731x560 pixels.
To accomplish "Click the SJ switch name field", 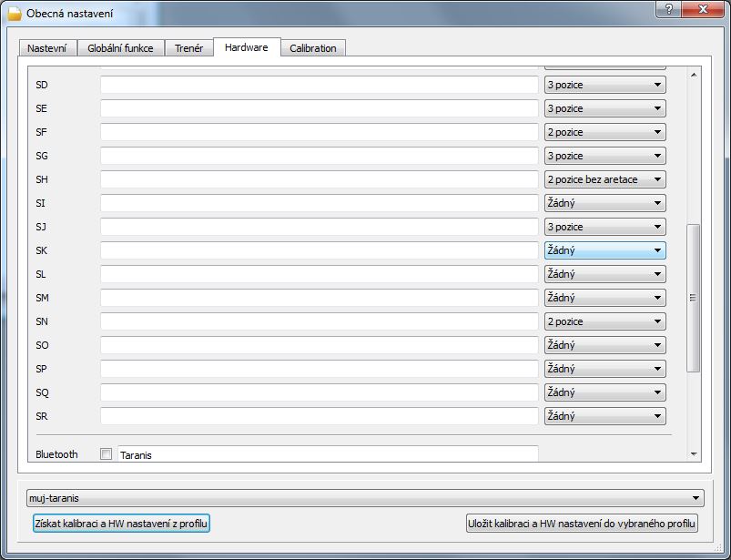I will [x=319, y=227].
